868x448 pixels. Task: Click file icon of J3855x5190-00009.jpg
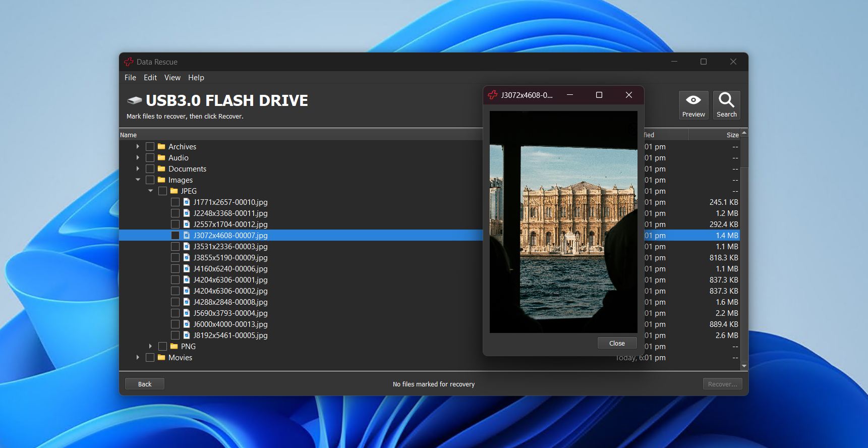point(187,257)
